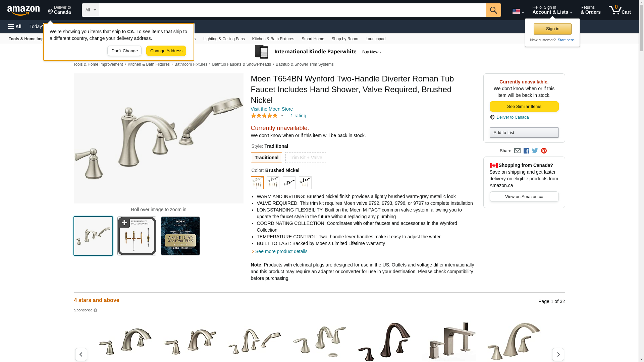The image size is (644, 362).
Task: Open the shopping cart icon
Action: 620,10
